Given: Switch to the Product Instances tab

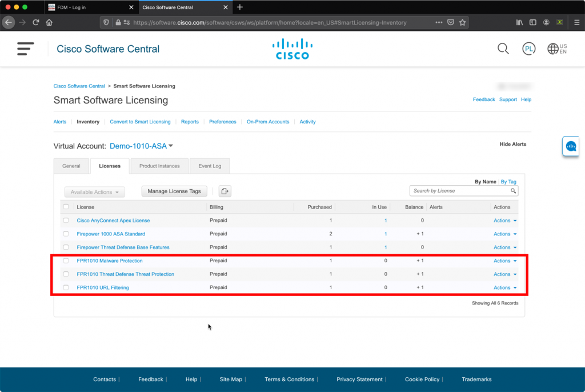Looking at the screenshot, I should coord(159,166).
